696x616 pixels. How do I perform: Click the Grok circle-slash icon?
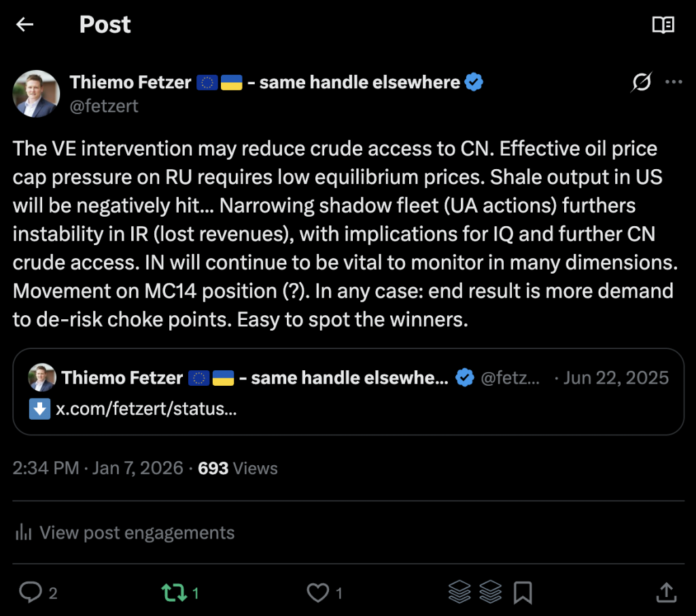641,83
